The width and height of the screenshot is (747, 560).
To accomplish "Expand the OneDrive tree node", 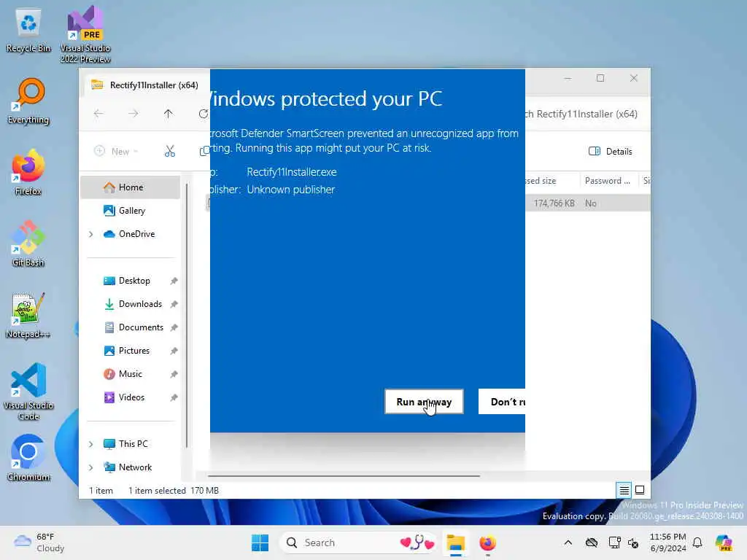I will tap(91, 234).
